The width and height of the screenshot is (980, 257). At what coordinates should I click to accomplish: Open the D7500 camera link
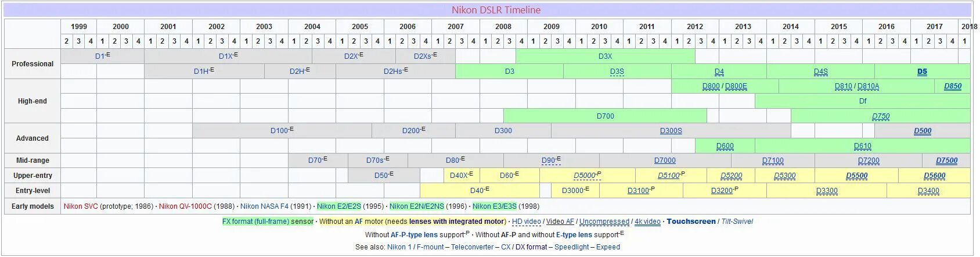[x=947, y=160]
